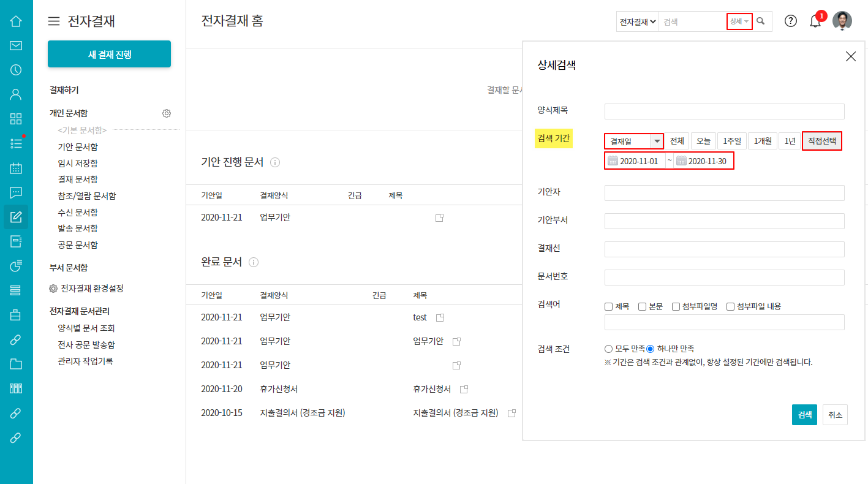
Task: Click the magnifier search icon in header
Action: coord(761,21)
